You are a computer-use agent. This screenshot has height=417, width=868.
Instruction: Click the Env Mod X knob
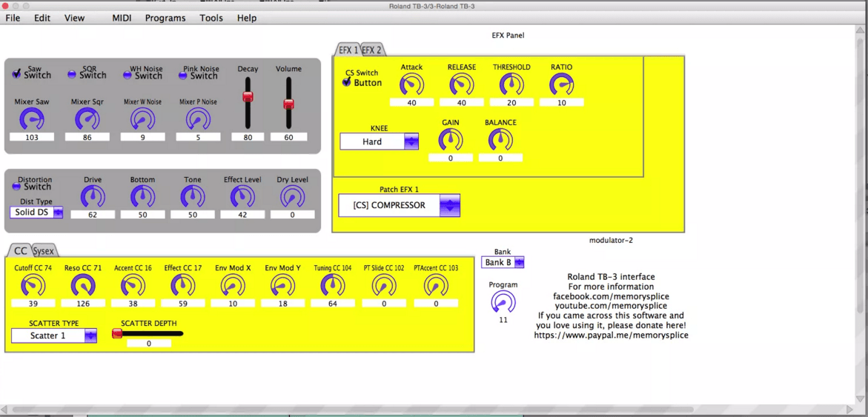[233, 286]
